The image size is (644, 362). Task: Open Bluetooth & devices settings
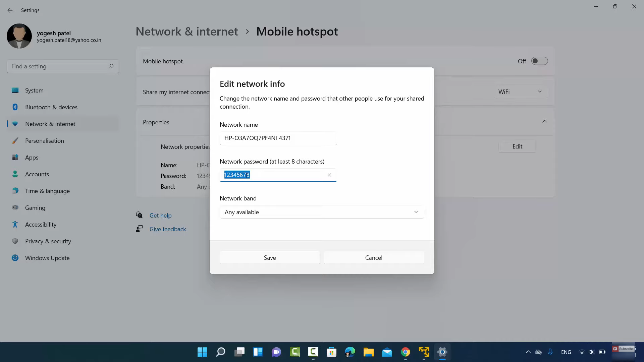point(51,107)
